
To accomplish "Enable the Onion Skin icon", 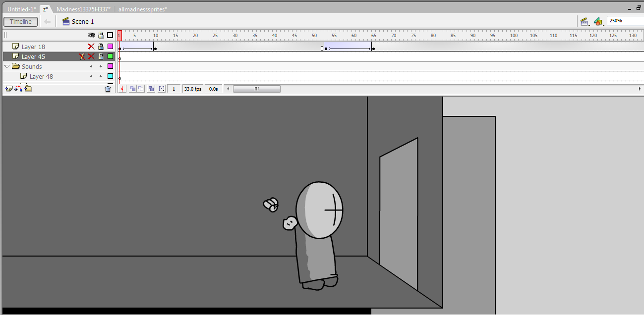I will coord(133,89).
